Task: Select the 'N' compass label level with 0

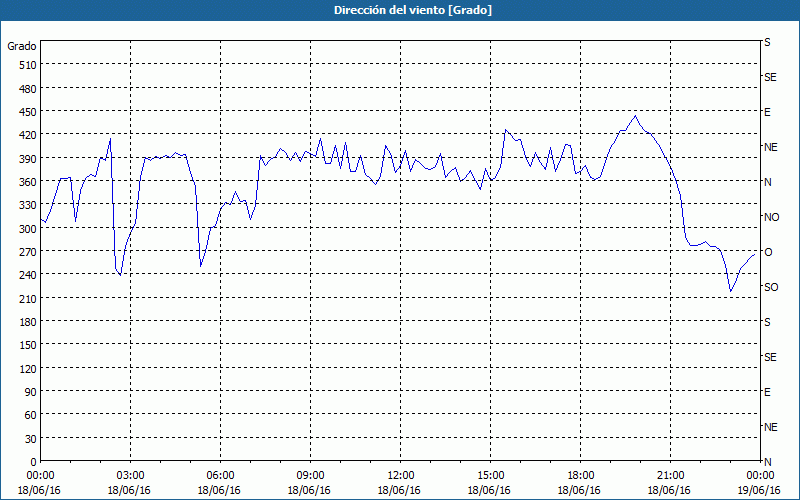Action: coord(767,462)
